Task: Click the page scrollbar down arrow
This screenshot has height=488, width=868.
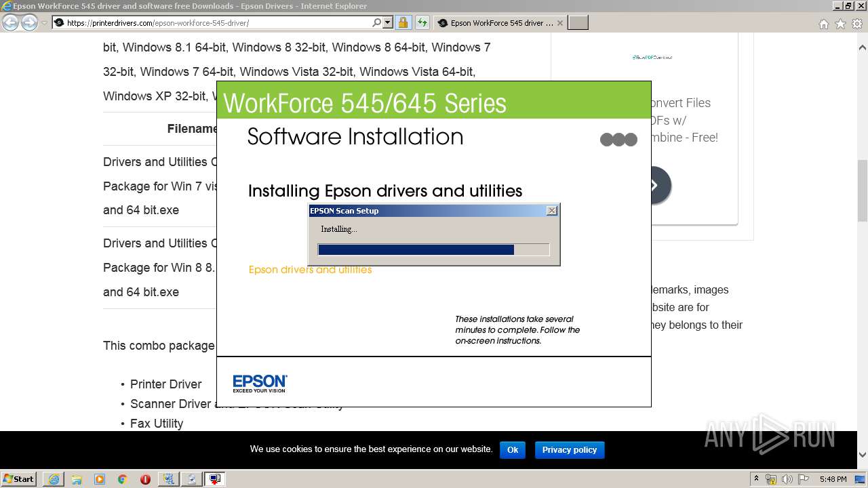Action: point(863,455)
